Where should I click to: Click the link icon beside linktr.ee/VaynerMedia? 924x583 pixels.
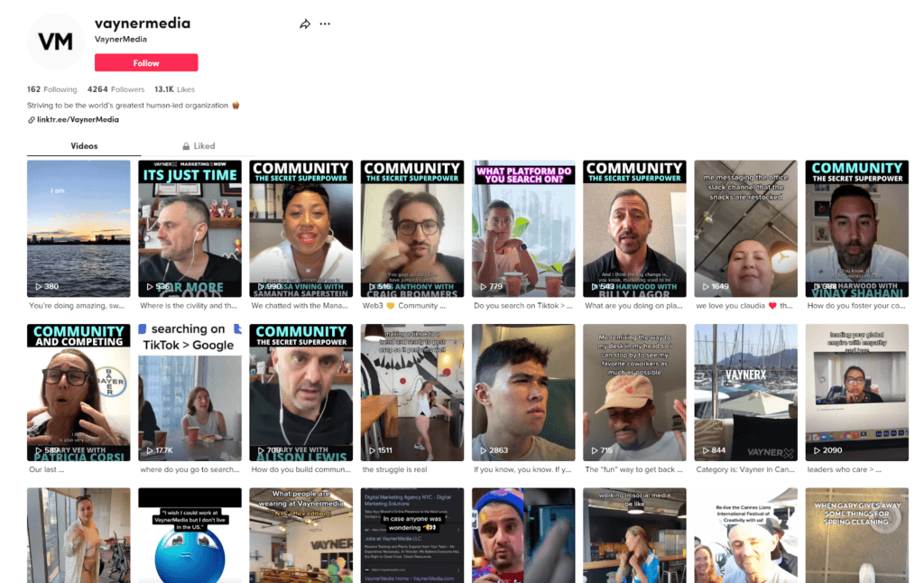[32, 120]
